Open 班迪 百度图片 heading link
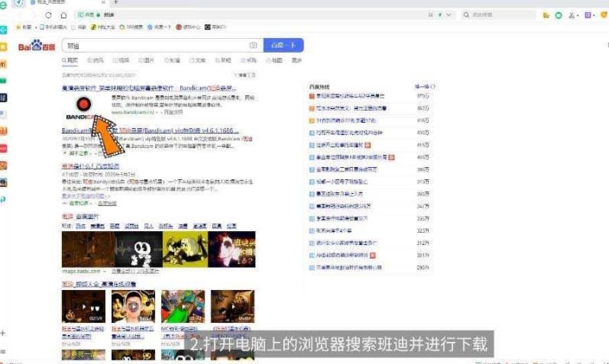The width and height of the screenshot is (609, 364). pyautogui.click(x=80, y=216)
